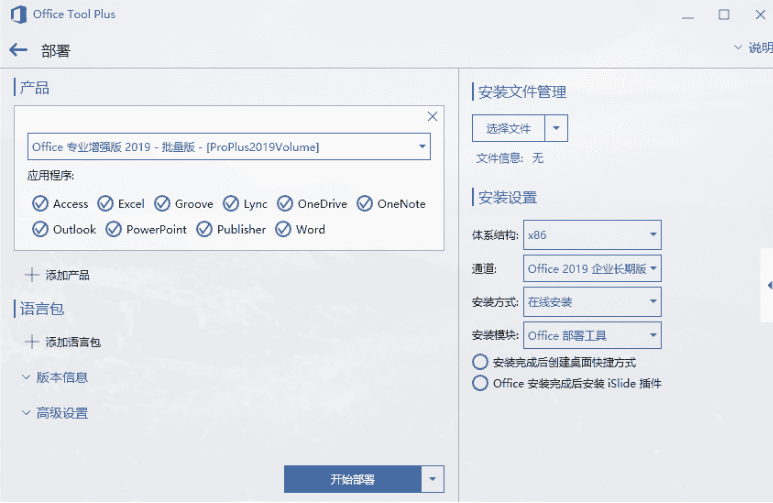Click the 选择文件 button
This screenshot has width=773, height=503.
pos(508,128)
